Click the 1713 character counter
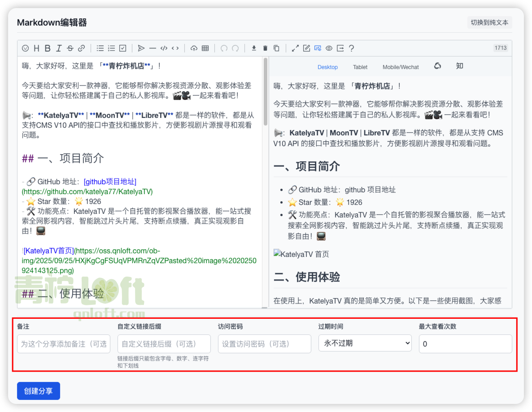This screenshot has height=412, width=532. pos(501,48)
